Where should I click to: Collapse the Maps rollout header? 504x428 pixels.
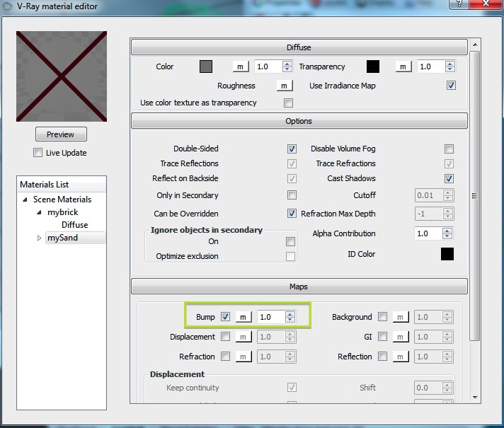point(299,287)
